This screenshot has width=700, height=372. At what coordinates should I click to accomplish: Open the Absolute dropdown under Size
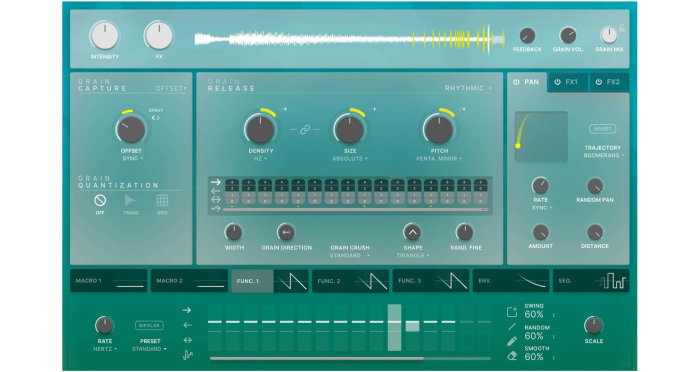pos(350,159)
